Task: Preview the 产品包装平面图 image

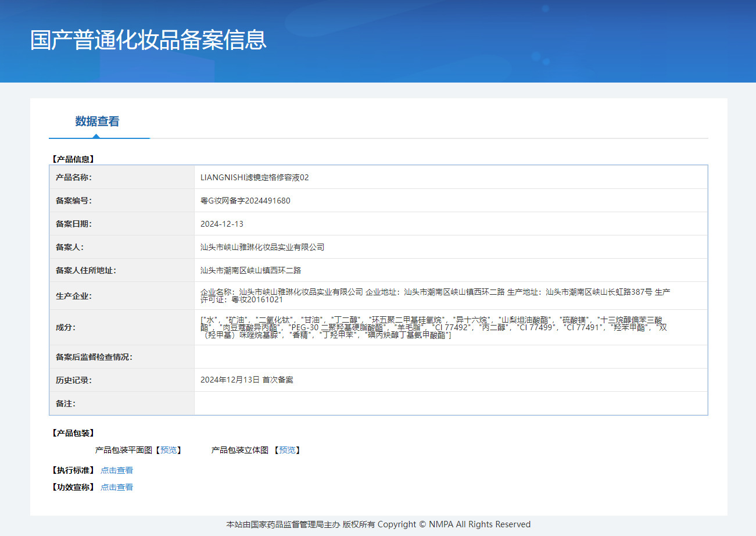Action: (169, 450)
